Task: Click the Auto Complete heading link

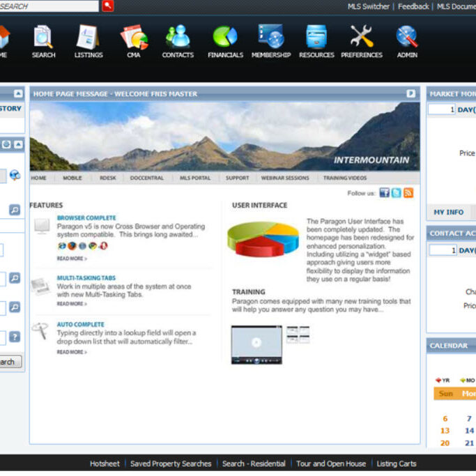Action: (80, 325)
